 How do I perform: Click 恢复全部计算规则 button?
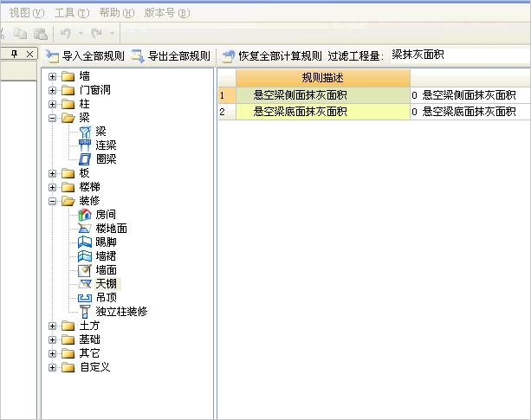272,55
